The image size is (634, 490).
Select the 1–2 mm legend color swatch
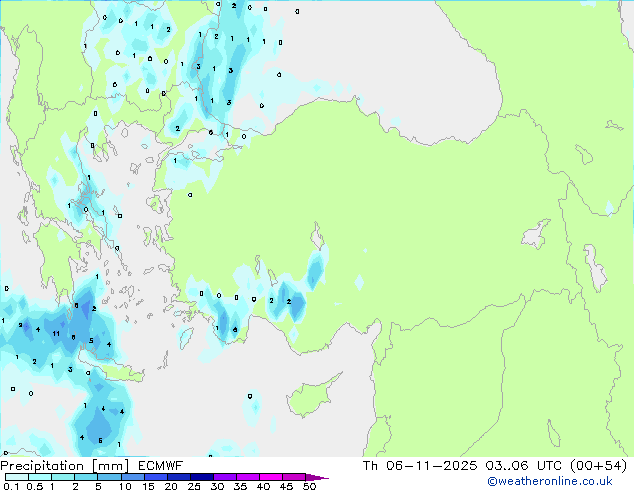[x=63, y=477]
